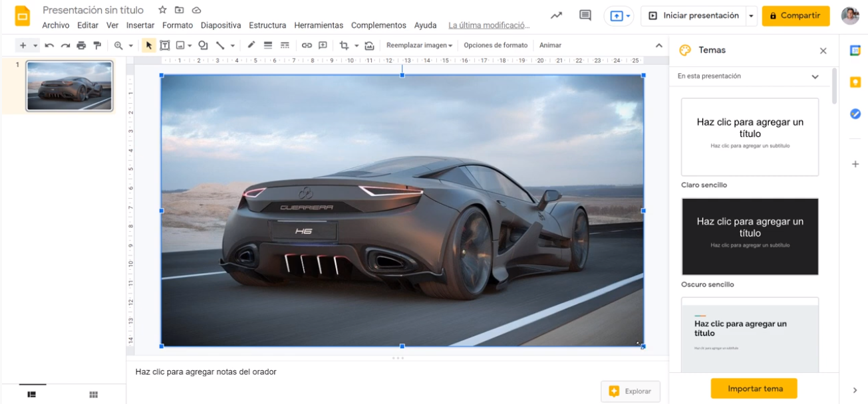Add a comment using toolbar icon
Screen dimensions: 868x404
click(323, 45)
